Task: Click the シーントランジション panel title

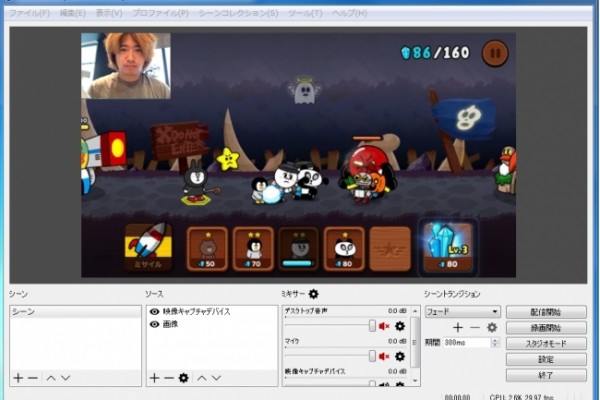Action: (x=452, y=294)
